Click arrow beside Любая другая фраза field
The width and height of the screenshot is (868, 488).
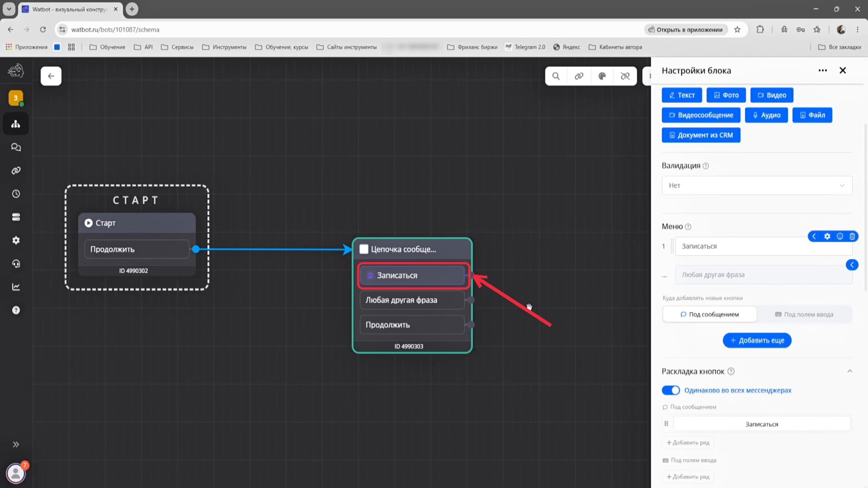tap(852, 265)
